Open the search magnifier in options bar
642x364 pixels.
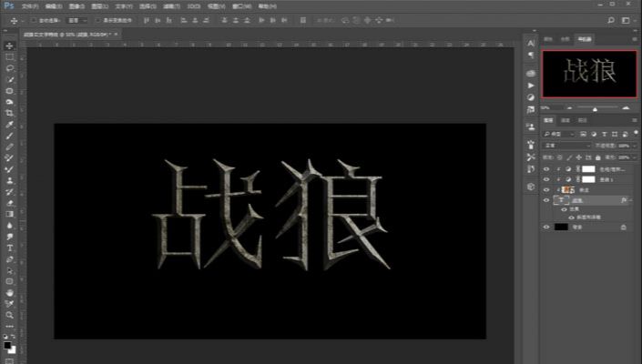pos(611,20)
